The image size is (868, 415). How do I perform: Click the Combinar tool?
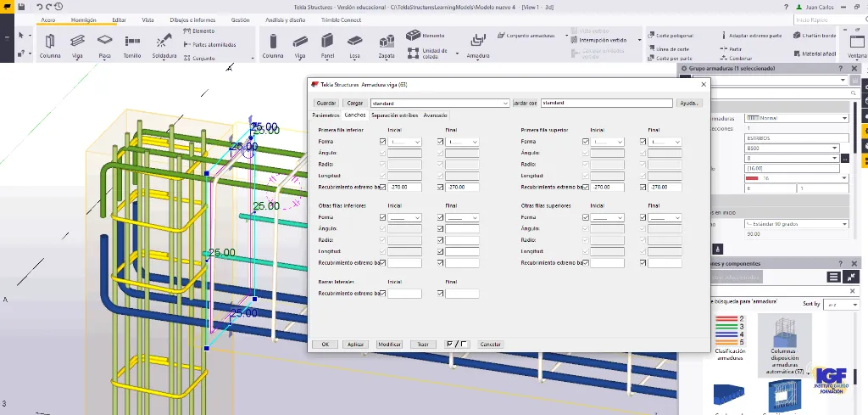point(737,59)
